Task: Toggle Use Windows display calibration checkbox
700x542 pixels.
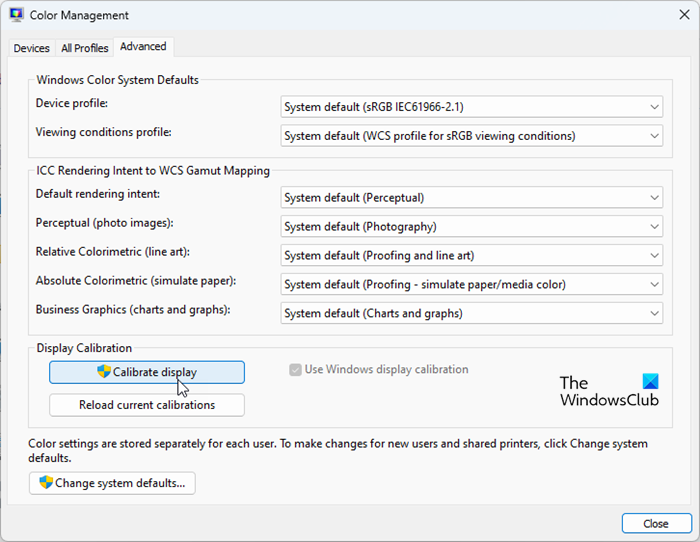Action: tap(295, 370)
